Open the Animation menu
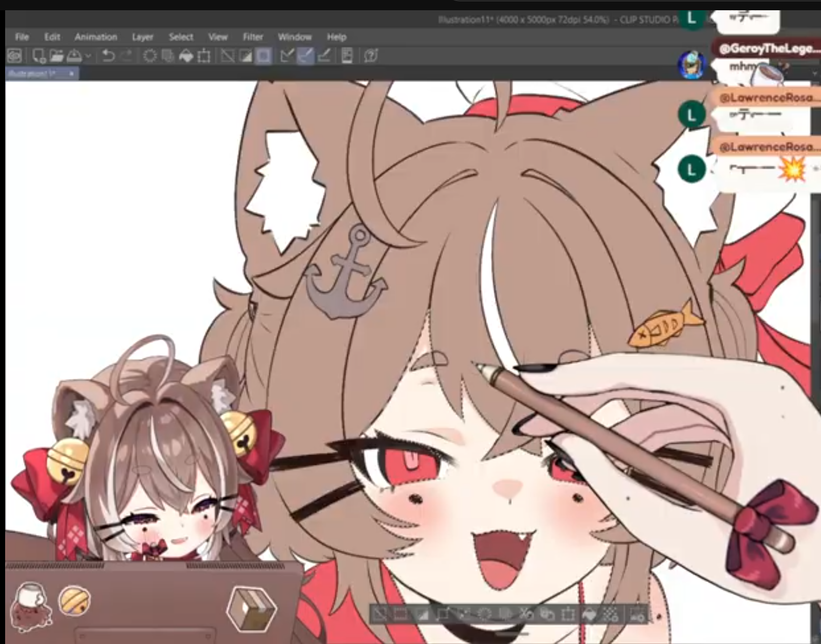 point(96,37)
